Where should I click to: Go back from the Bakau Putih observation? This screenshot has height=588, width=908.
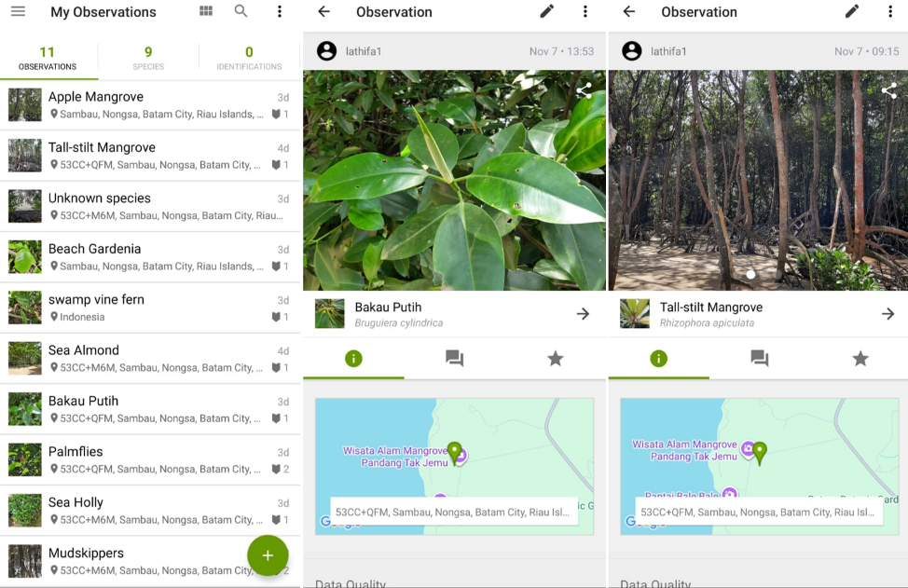[x=323, y=11]
